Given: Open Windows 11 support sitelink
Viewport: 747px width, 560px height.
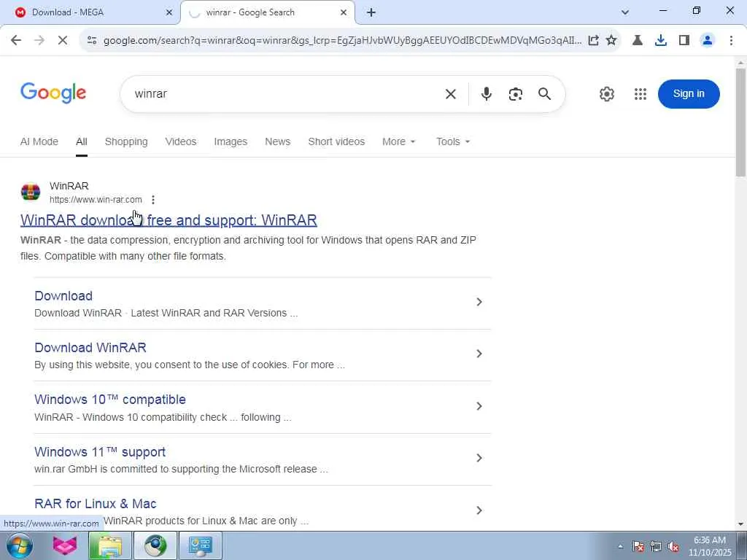Looking at the screenshot, I should point(100,452).
